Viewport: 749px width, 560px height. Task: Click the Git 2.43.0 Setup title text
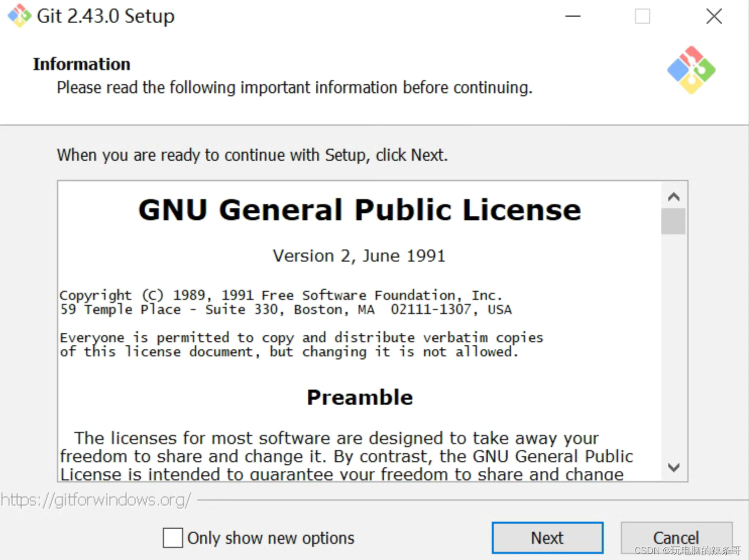click(x=106, y=16)
